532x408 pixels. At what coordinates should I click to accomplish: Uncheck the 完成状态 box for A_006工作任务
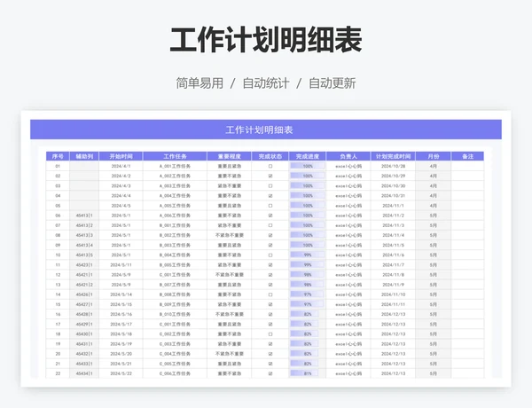pyautogui.click(x=270, y=216)
